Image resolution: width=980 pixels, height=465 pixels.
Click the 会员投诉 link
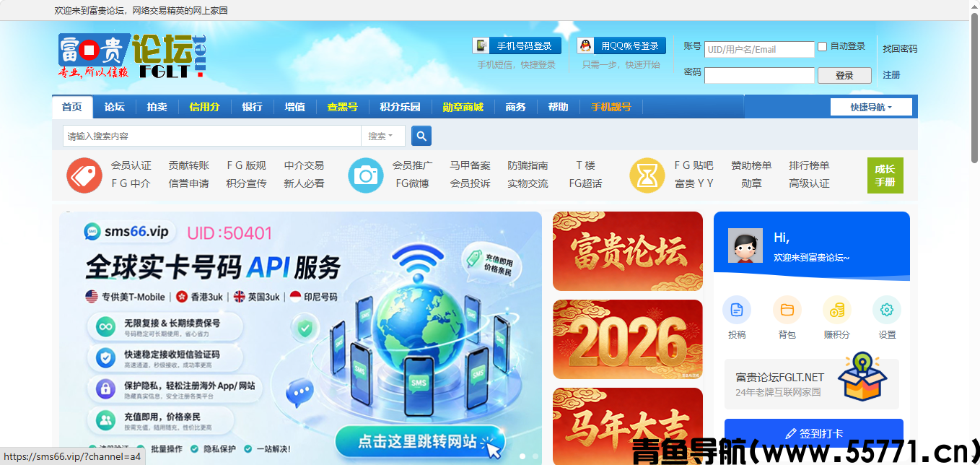(x=470, y=183)
